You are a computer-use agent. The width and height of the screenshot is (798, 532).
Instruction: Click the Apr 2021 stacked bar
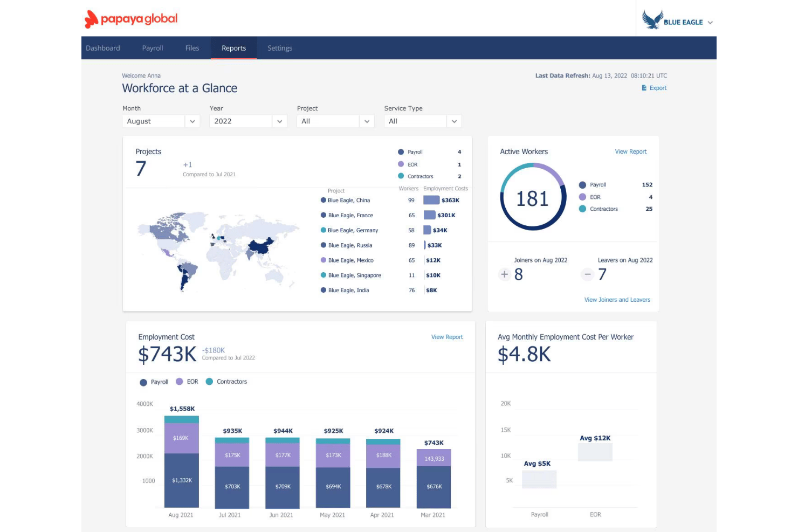coord(383,473)
